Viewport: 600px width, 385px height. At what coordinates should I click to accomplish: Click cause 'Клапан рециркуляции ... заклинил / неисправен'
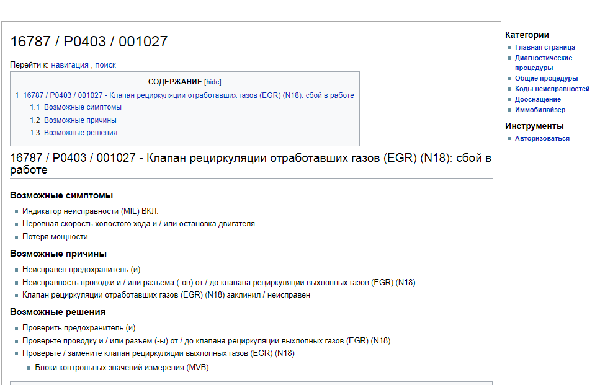(166, 295)
